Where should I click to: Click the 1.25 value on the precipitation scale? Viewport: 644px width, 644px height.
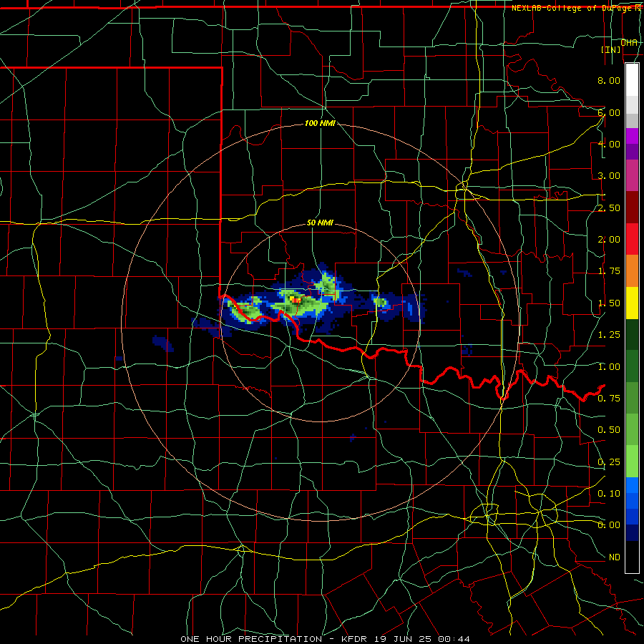pos(609,335)
